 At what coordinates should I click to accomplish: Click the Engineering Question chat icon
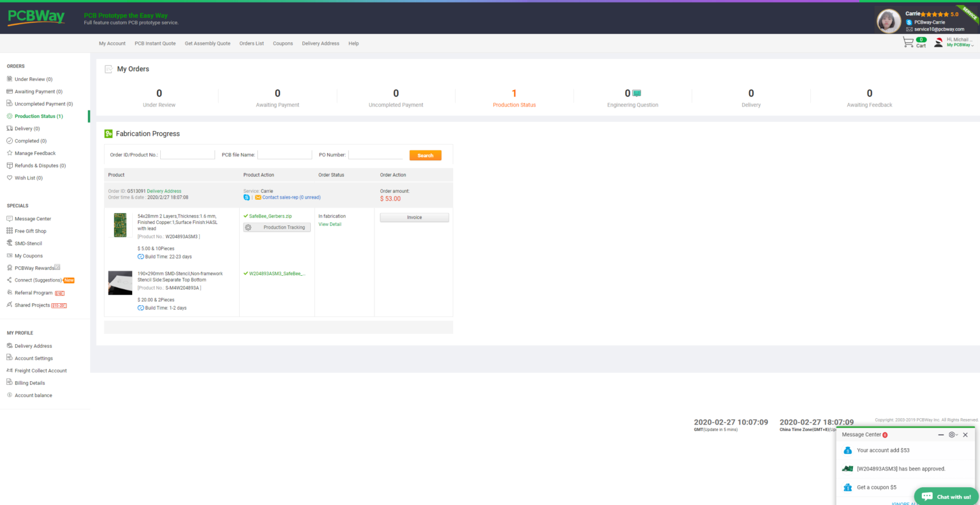(x=637, y=93)
